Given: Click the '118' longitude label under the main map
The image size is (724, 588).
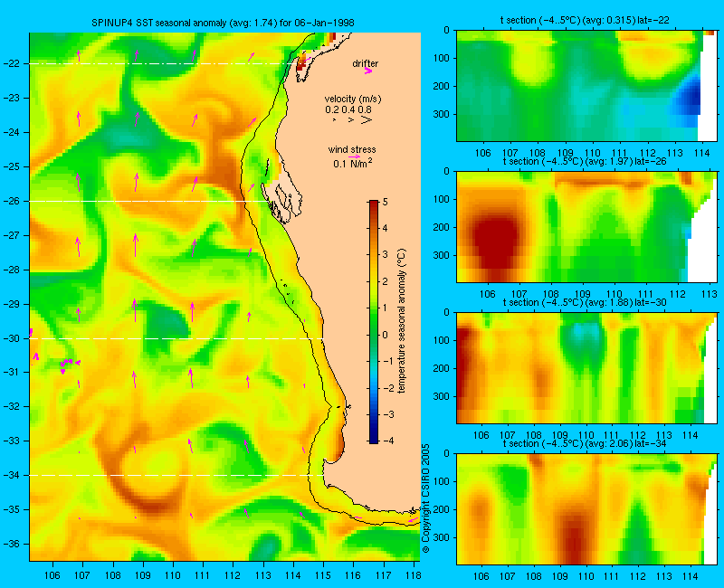Looking at the screenshot, I should (413, 575).
